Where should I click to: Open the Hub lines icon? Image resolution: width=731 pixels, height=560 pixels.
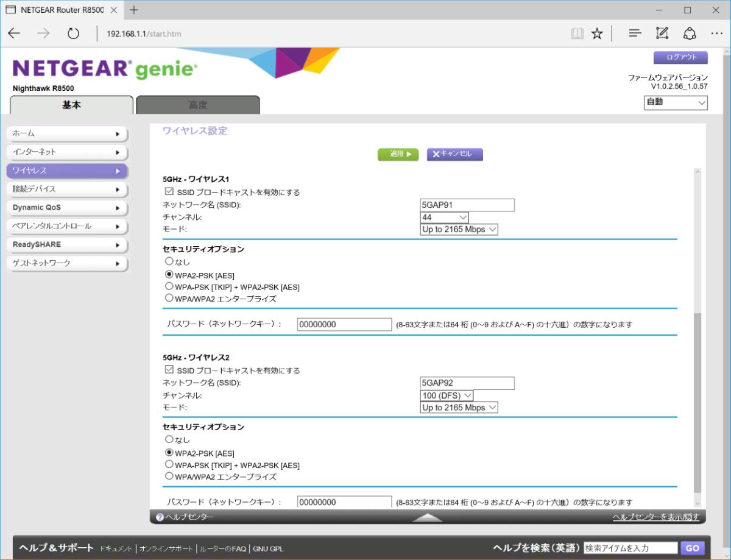tap(635, 34)
